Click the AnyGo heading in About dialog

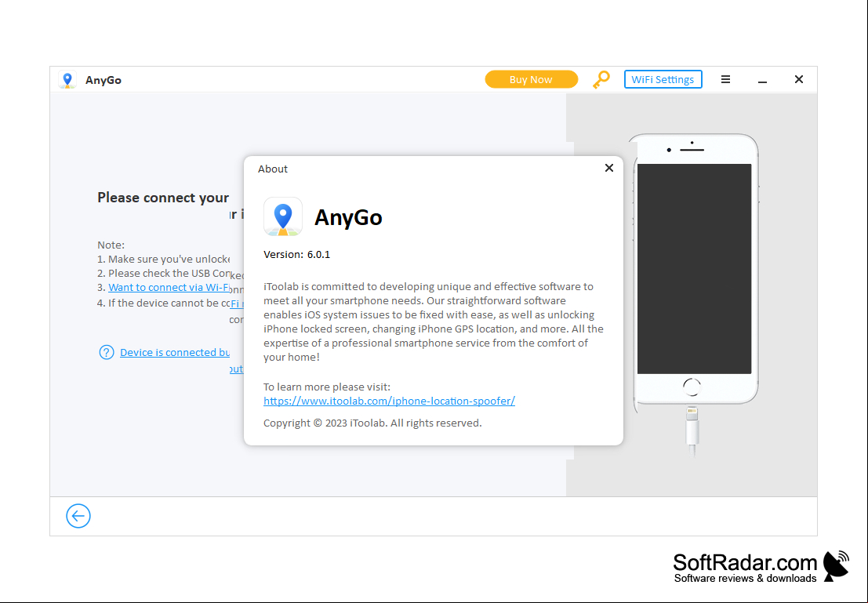point(348,218)
